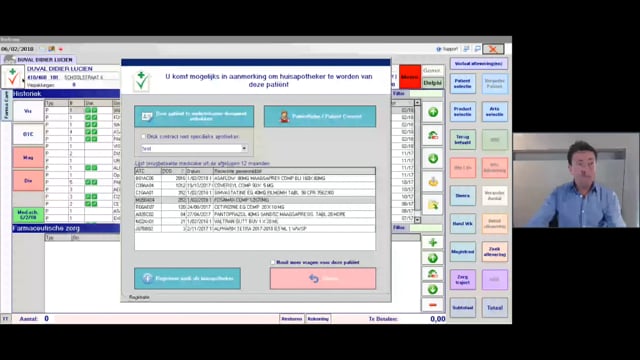640x360 pixels.
Task: Click Patientfiche / Patient Consent button
Action: pyautogui.click(x=320, y=116)
